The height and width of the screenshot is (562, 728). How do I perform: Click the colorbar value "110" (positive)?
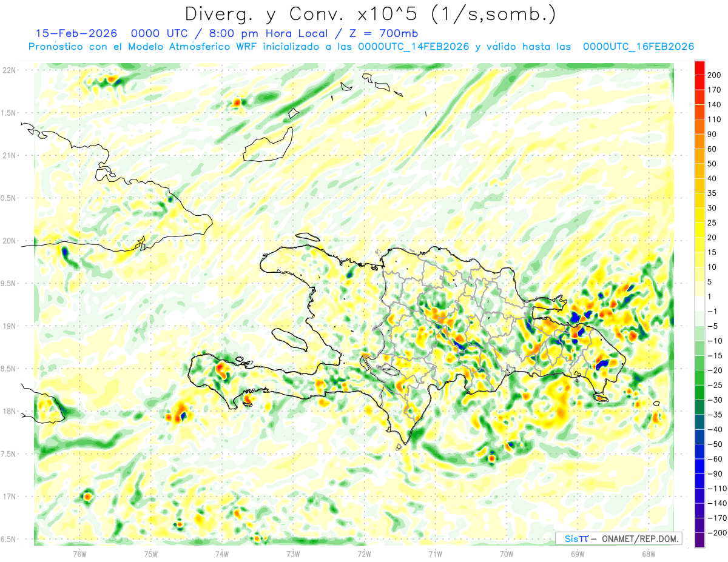tap(715, 119)
